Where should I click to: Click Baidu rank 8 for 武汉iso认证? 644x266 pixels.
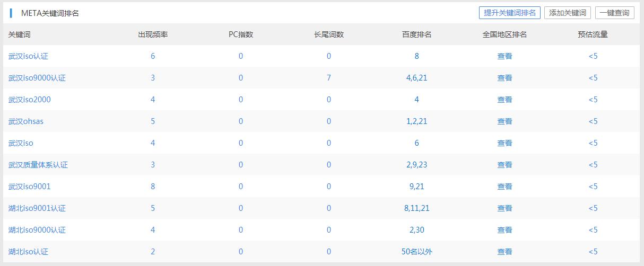(417, 56)
